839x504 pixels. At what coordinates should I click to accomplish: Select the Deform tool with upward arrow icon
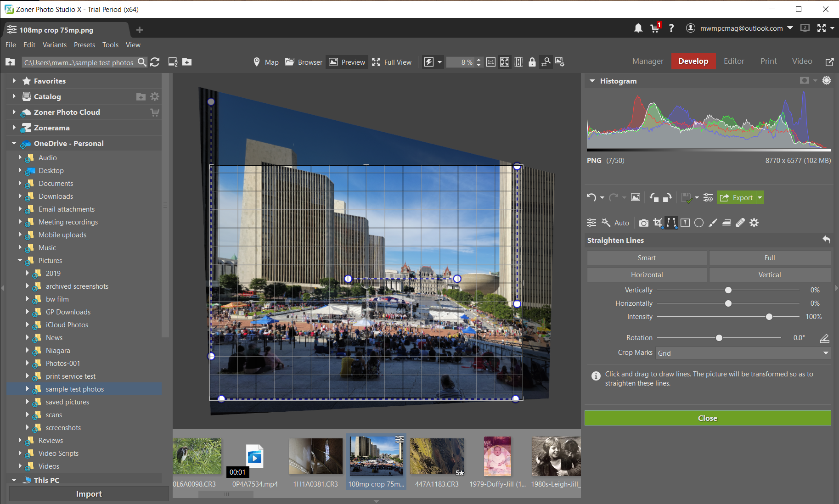point(685,223)
